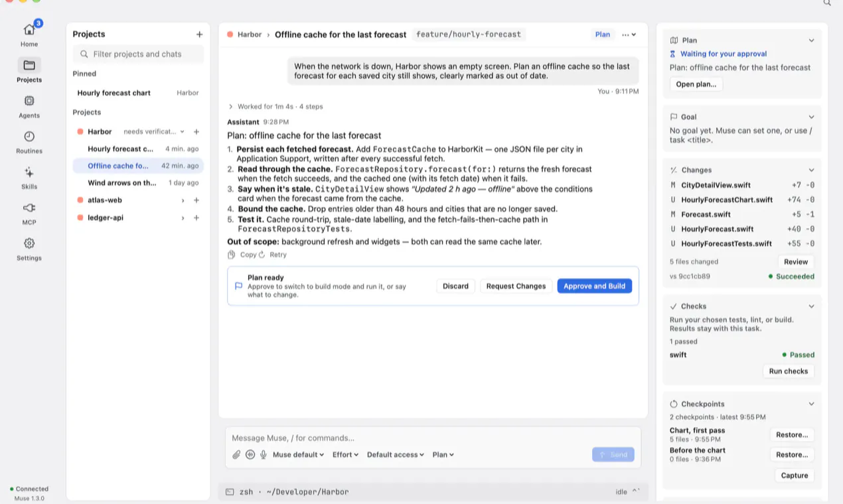Viewport: 843px width, 504px height.
Task: Add a chat to atlas-web project
Action: click(196, 200)
